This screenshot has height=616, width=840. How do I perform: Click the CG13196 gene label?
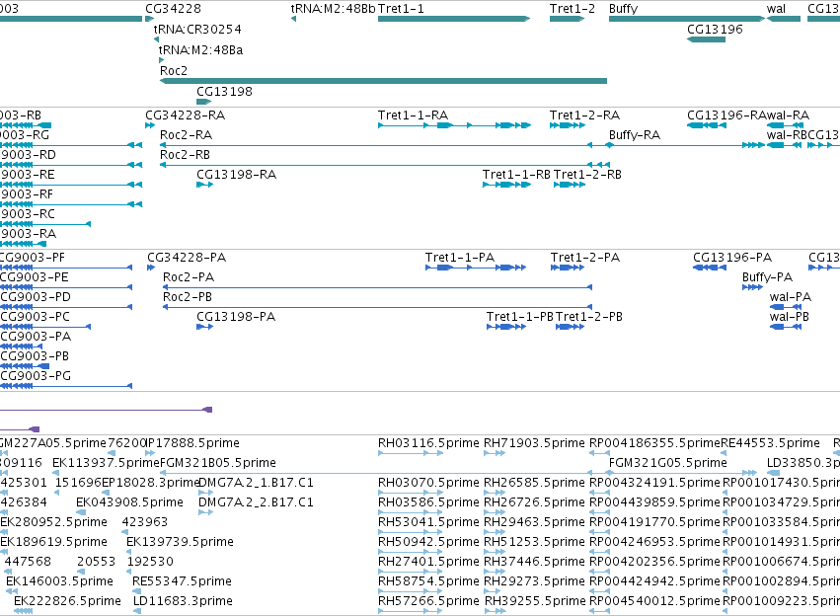[715, 30]
